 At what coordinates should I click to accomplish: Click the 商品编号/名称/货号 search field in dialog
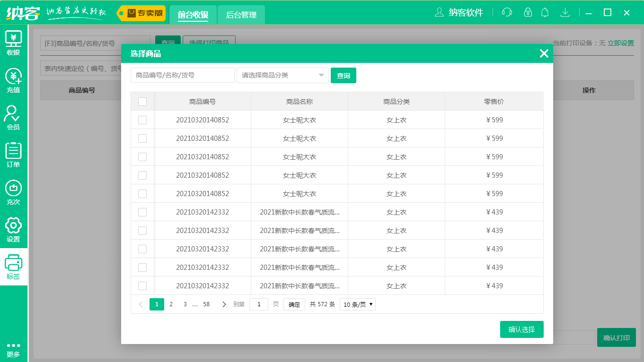pyautogui.click(x=183, y=75)
